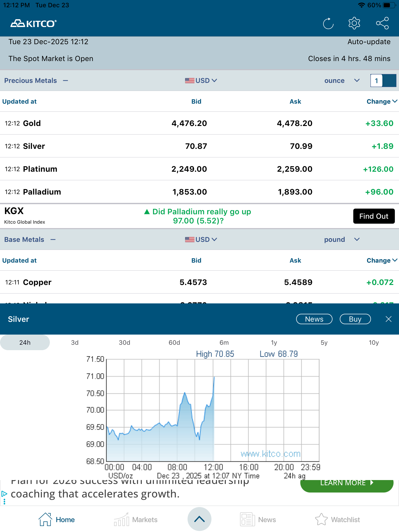Select the 1y chart range

click(274, 342)
